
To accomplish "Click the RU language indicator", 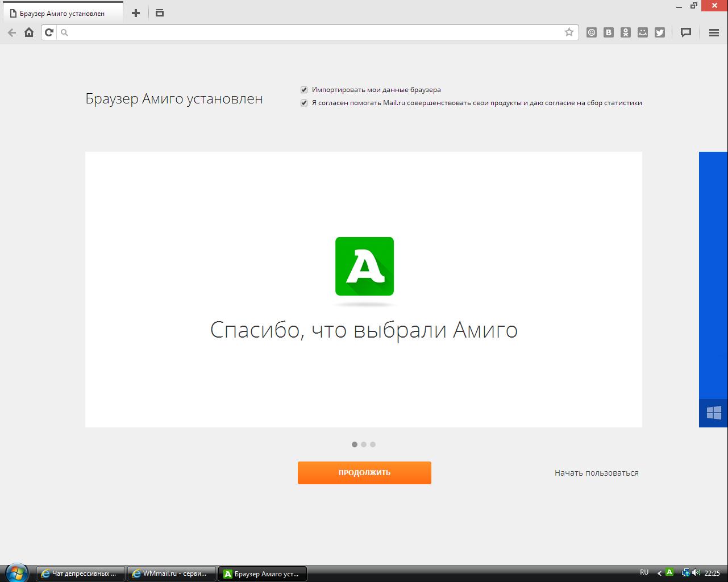I will [644, 572].
